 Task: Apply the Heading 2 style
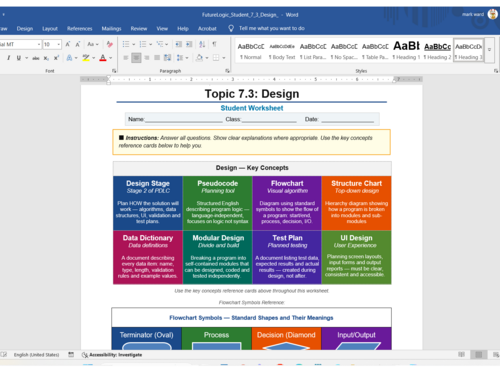click(x=437, y=51)
